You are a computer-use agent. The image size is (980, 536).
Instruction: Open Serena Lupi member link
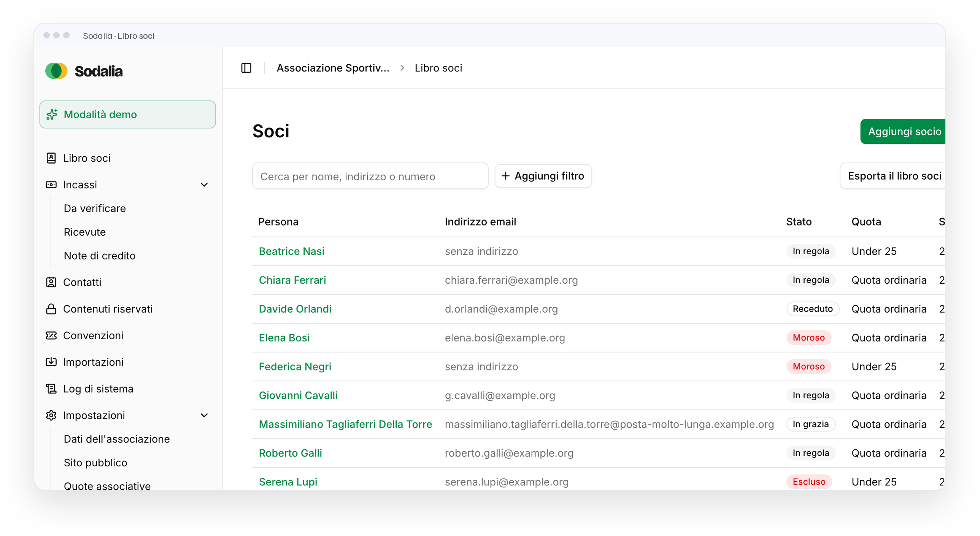288,482
